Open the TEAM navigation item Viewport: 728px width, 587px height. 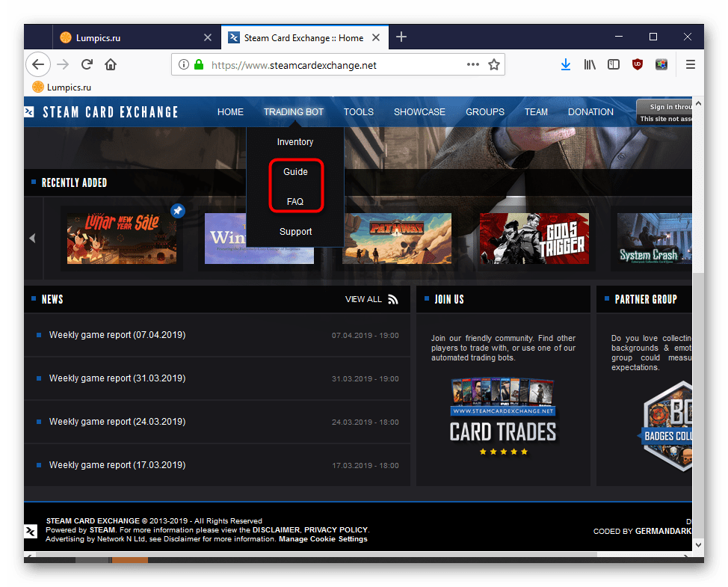pos(536,112)
